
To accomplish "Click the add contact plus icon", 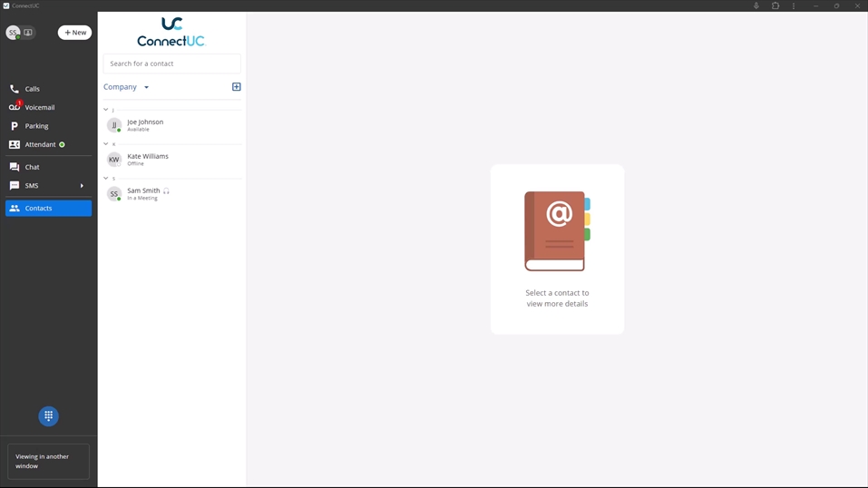I will [x=237, y=87].
